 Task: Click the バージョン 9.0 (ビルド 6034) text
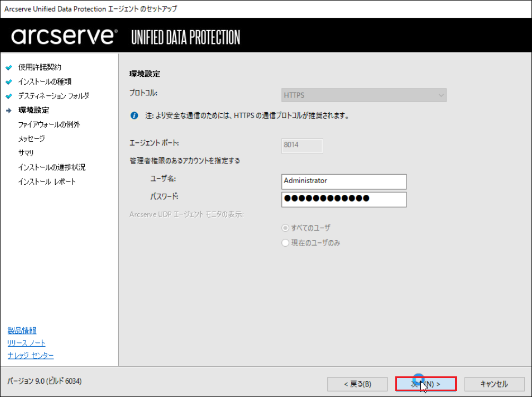pyautogui.click(x=45, y=381)
